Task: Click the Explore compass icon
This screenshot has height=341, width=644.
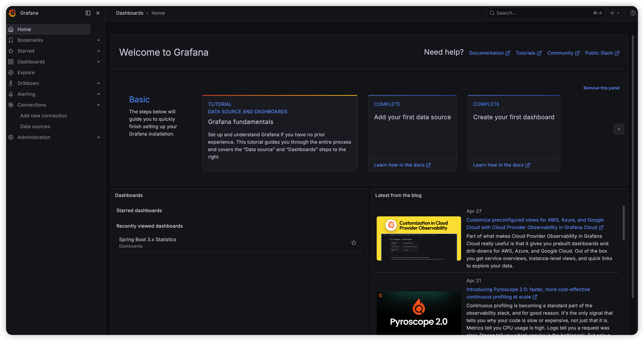Action: [x=11, y=73]
